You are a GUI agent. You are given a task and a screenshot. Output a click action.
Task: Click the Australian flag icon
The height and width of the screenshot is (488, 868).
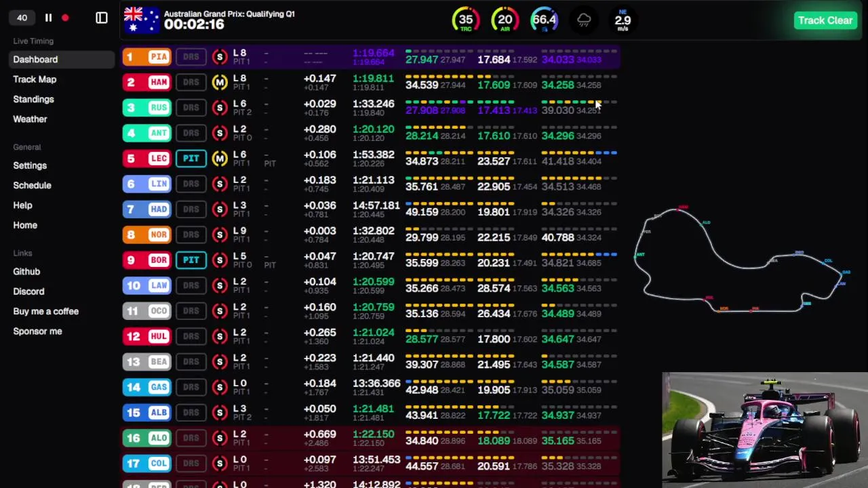(142, 20)
